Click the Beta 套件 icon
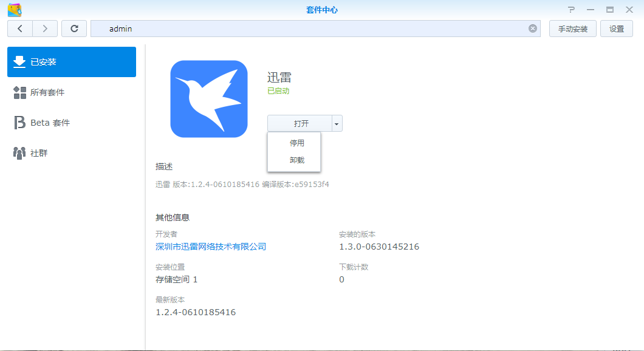This screenshot has height=351, width=644. [19, 123]
